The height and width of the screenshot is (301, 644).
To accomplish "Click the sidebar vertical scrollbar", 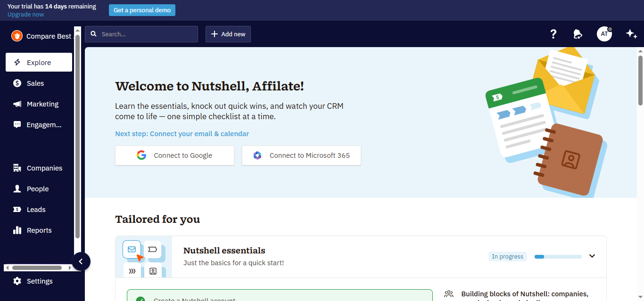I will [77, 137].
